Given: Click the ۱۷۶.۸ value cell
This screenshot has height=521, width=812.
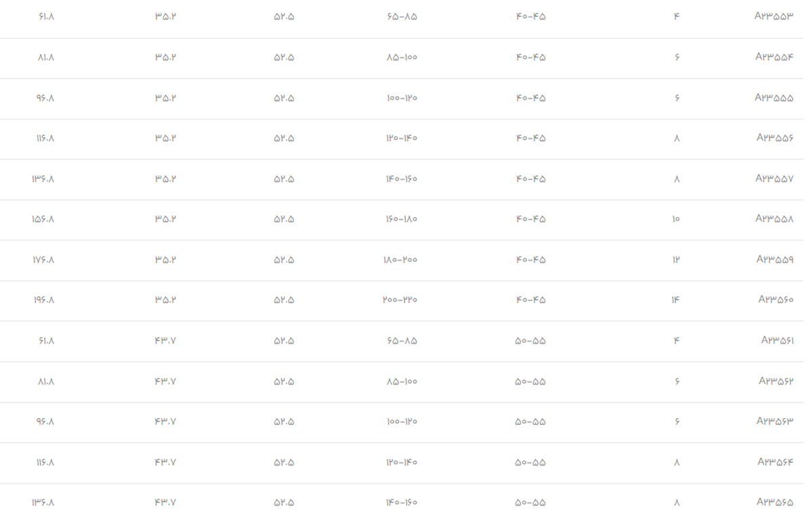Looking at the screenshot, I should [x=44, y=260].
